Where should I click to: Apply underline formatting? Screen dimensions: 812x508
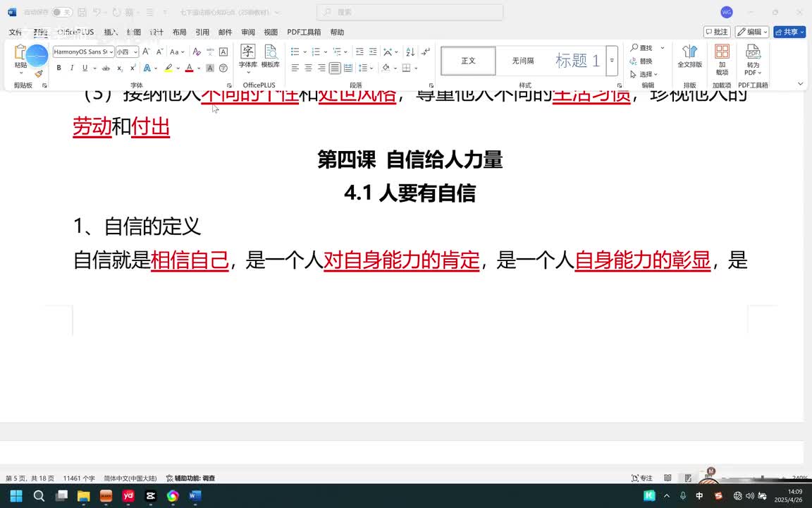(85, 68)
